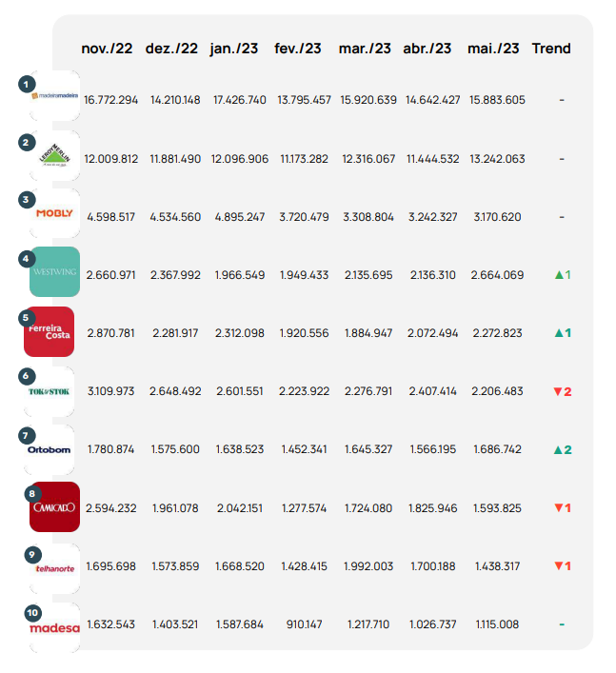The width and height of the screenshot is (616, 673).
Task: Click the Camicado logo tile
Action: point(54,507)
